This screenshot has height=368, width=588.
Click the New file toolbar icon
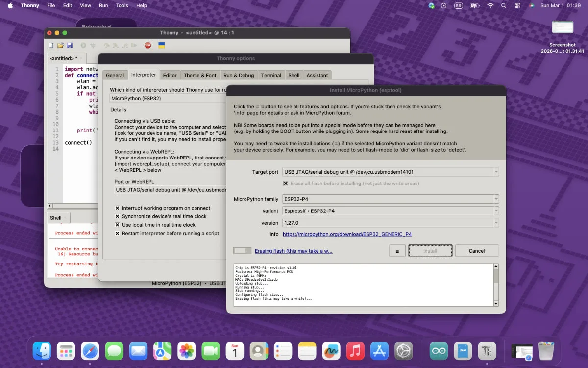tap(51, 45)
